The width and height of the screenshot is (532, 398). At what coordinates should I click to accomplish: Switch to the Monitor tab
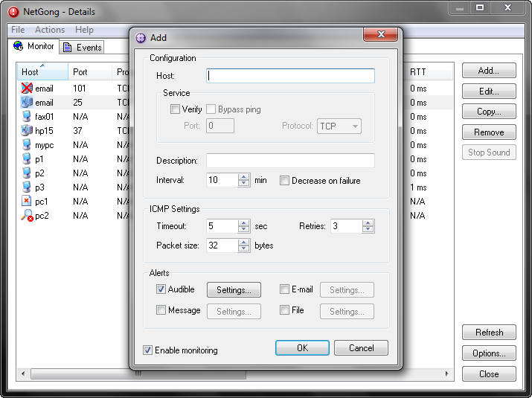tap(34, 46)
